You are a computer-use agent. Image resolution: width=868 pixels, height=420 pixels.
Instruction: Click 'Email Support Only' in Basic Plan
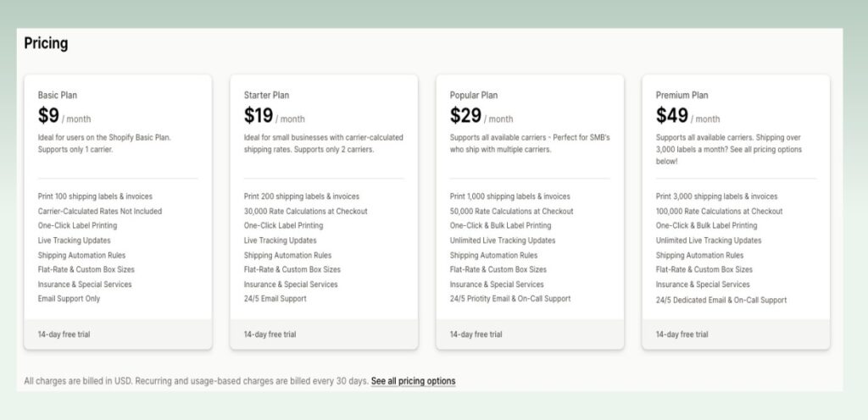70,299
